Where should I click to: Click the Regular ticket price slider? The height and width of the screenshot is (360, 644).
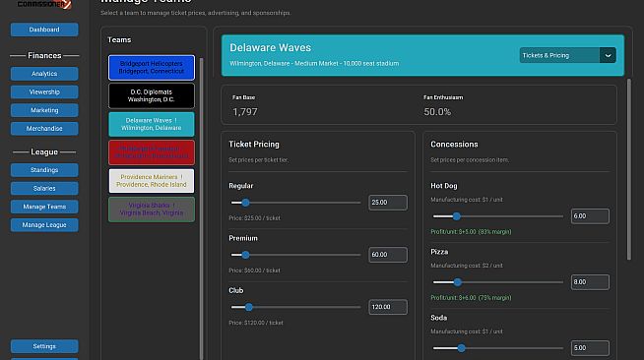[x=295, y=203]
